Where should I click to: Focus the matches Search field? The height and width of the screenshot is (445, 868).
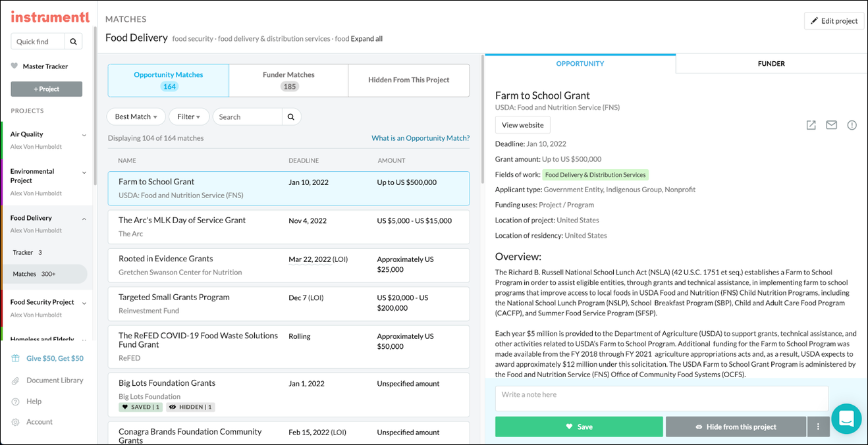coord(248,117)
